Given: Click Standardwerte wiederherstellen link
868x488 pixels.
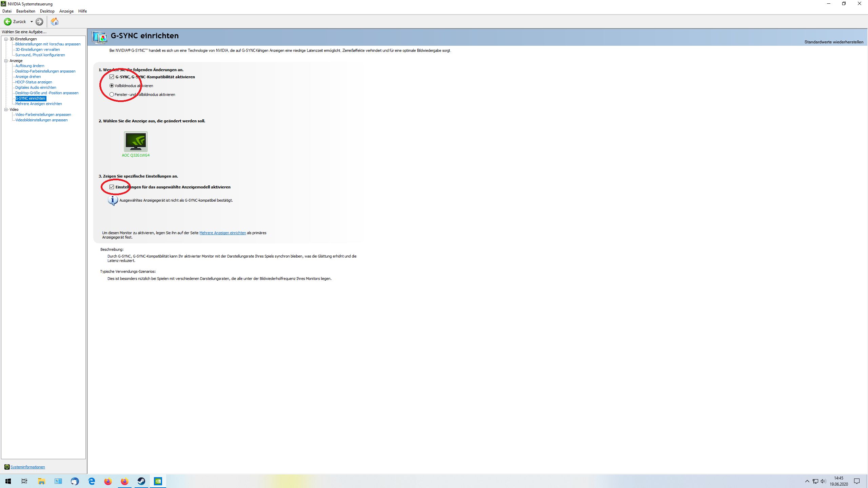Looking at the screenshot, I should (x=833, y=42).
